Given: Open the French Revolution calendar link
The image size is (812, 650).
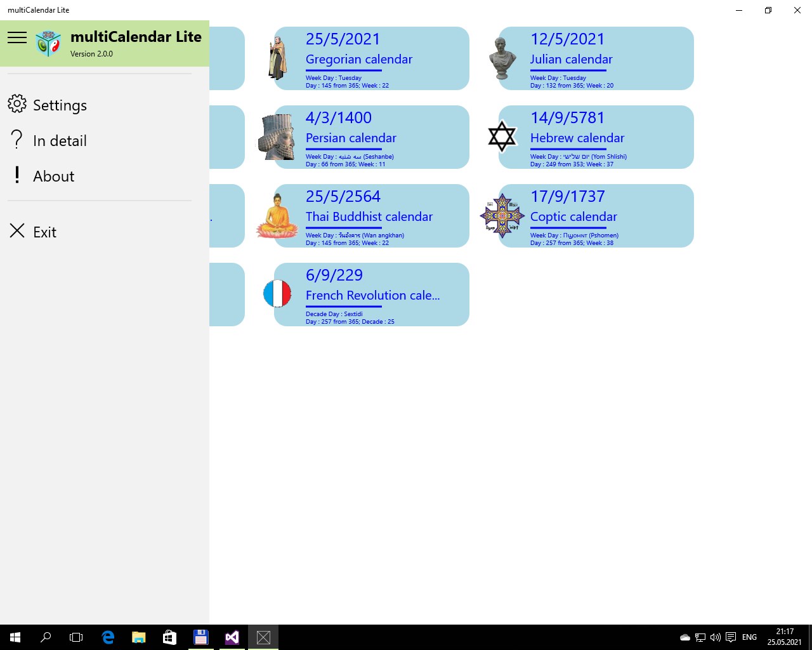Looking at the screenshot, I should coord(372,295).
